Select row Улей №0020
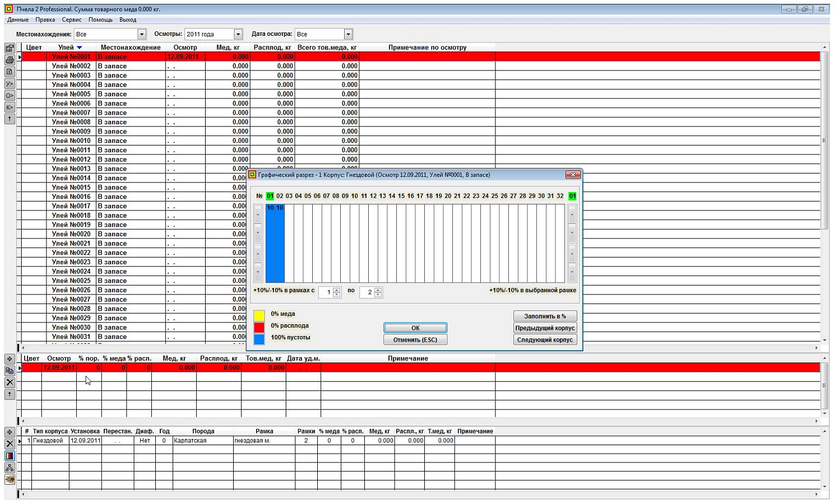Viewport: 834px width, 504px height. (133, 234)
